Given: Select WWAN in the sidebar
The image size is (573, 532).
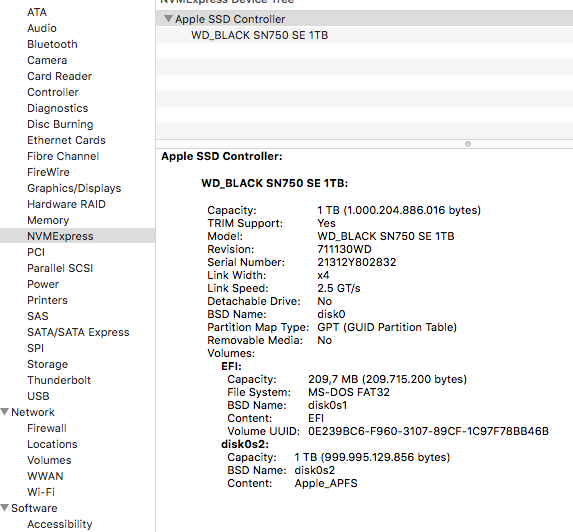Looking at the screenshot, I should [x=45, y=476].
